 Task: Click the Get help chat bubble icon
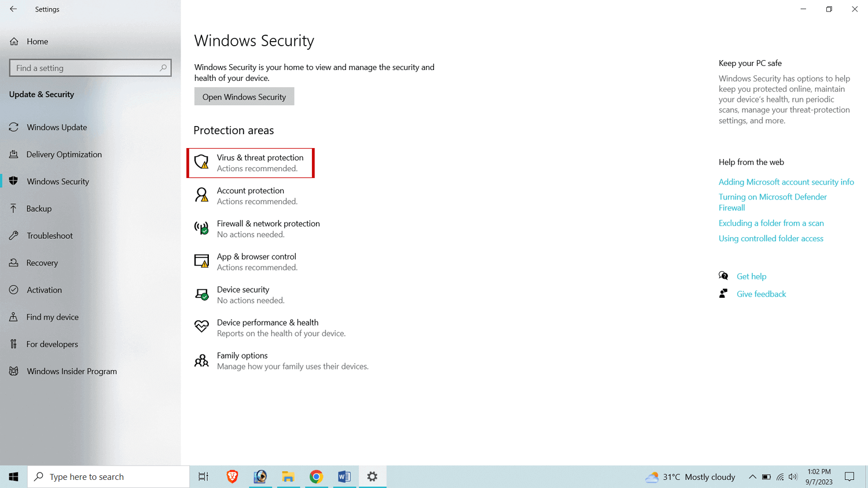point(723,276)
